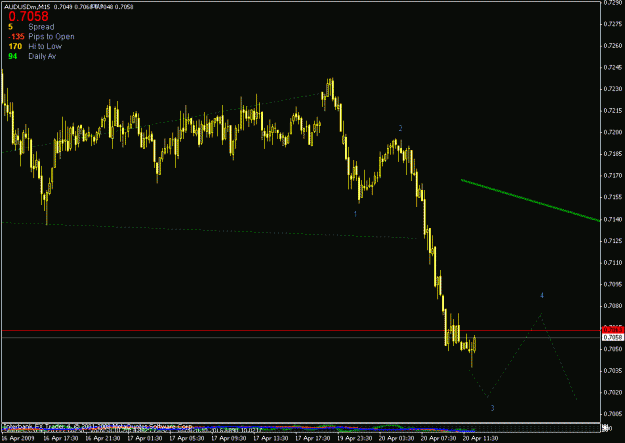Click the 'Pips to Open' label
The height and width of the screenshot is (443, 625).
tap(51, 37)
